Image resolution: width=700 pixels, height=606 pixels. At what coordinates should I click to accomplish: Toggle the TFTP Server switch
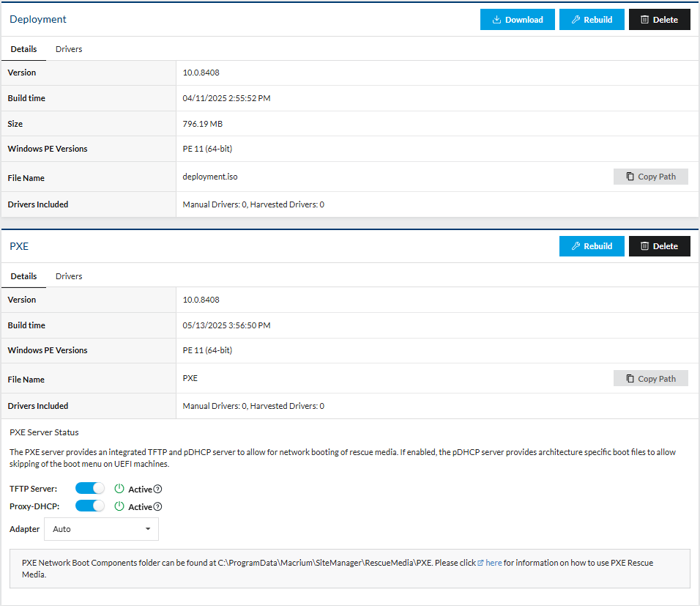tap(90, 489)
